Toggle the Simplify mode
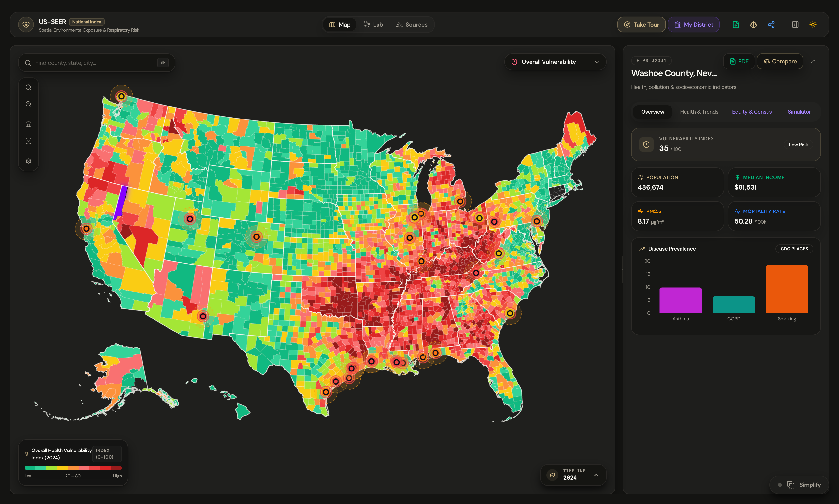 pos(799,485)
